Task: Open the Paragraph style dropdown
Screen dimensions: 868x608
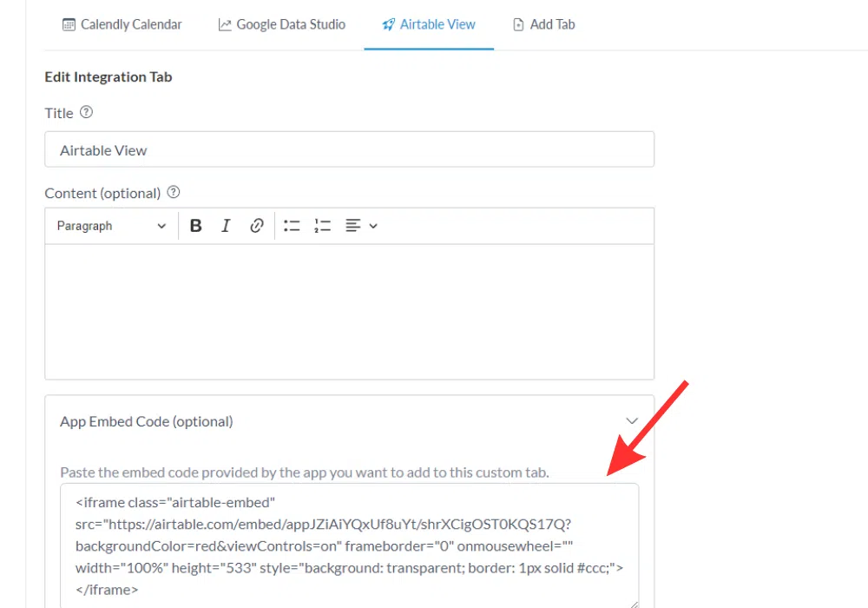Action: [110, 226]
